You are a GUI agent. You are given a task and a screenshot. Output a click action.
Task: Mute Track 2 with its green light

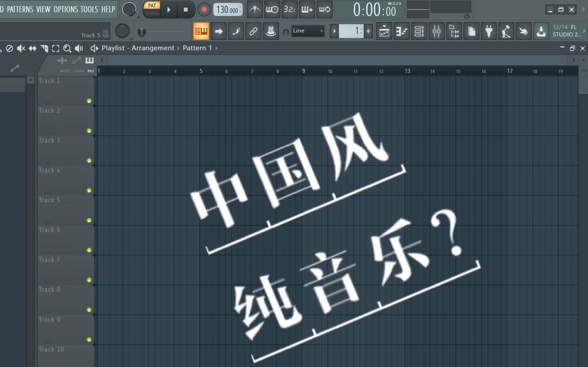click(89, 131)
